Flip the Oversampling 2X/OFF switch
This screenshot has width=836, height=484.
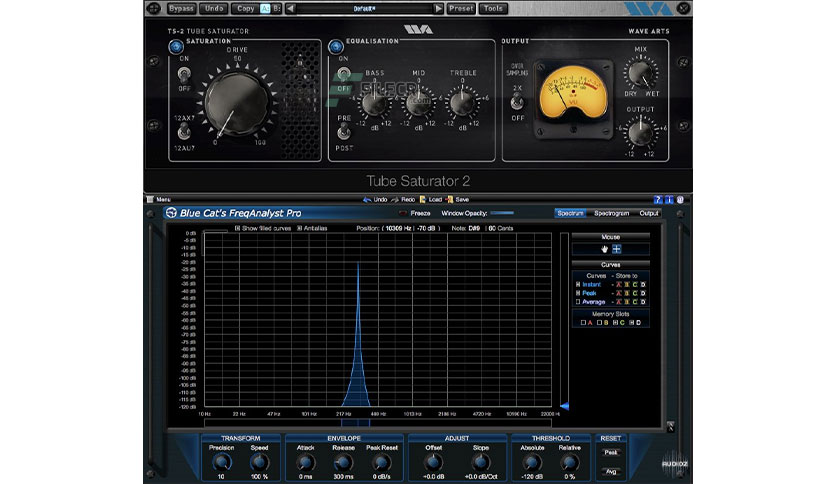pos(517,101)
